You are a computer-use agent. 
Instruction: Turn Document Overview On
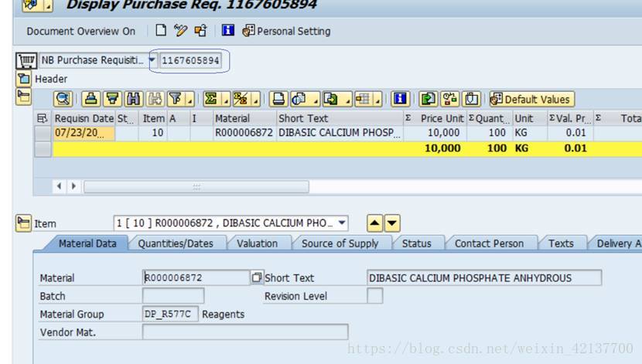80,31
